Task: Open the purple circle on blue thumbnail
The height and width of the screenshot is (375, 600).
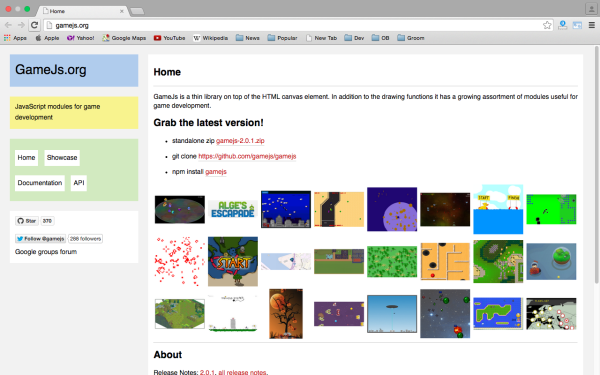Action: (x=392, y=209)
